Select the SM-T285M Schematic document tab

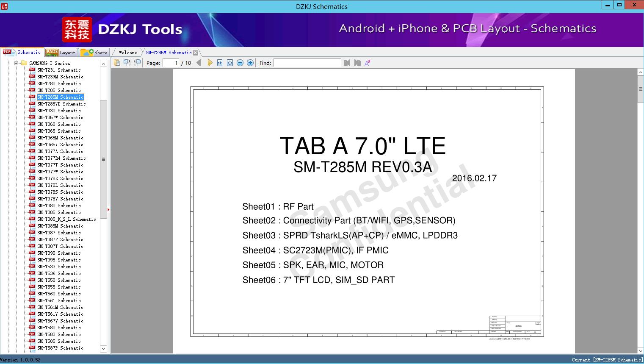click(x=169, y=53)
